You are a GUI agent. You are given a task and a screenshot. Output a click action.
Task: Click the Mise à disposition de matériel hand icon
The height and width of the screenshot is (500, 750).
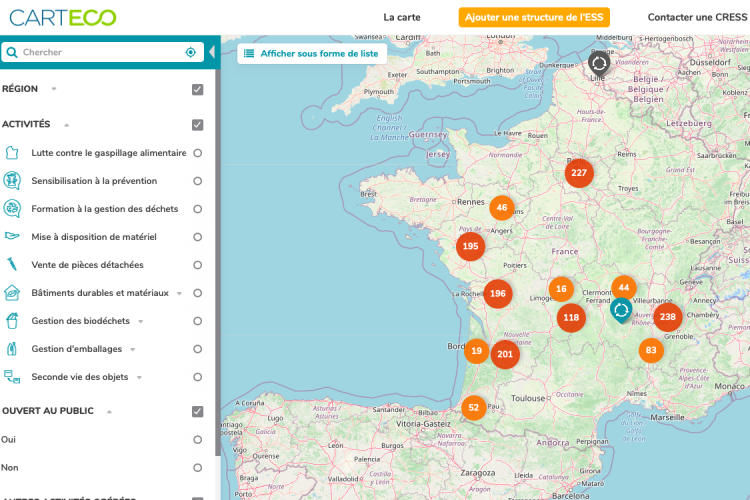click(x=12, y=235)
